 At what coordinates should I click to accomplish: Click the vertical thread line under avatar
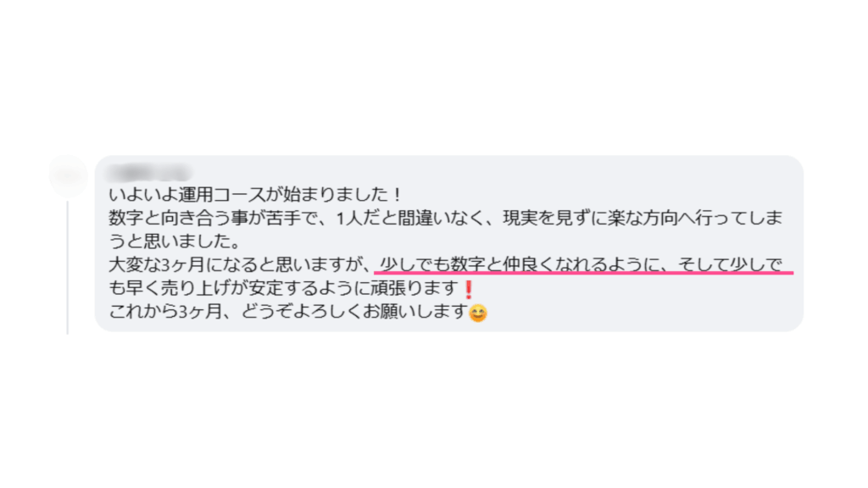coord(68,268)
